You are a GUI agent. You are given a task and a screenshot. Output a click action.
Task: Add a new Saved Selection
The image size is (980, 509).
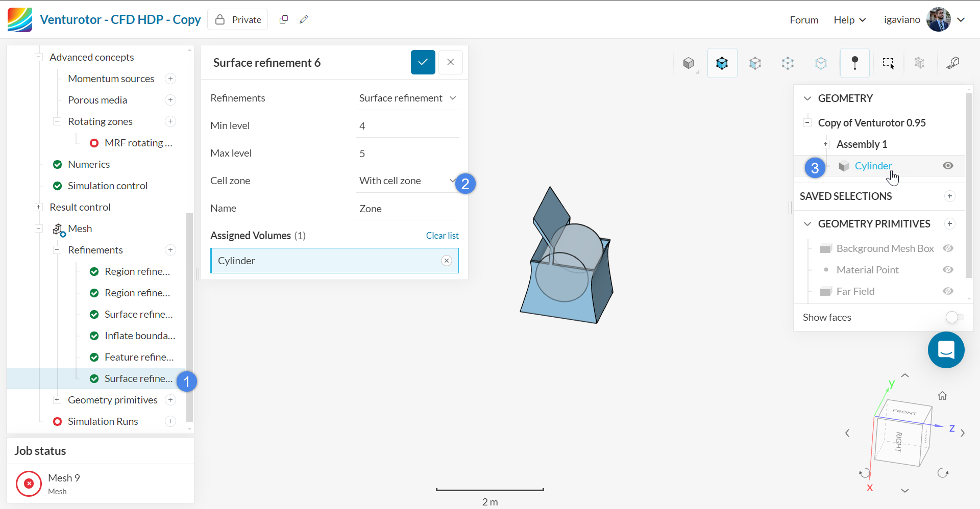(949, 196)
